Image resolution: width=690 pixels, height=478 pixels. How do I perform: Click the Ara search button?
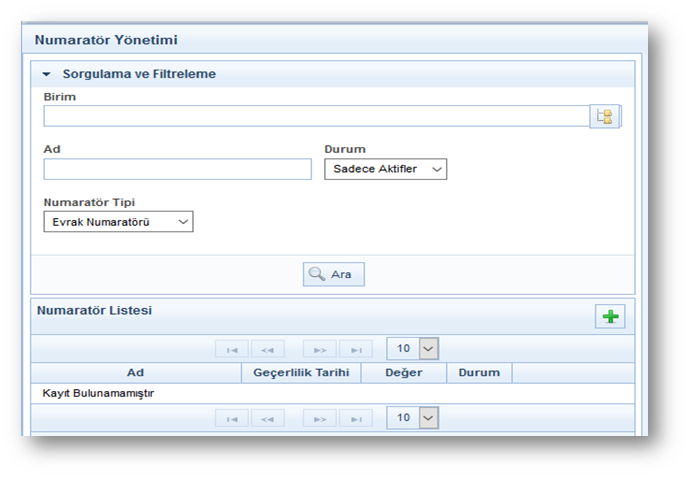pos(334,274)
